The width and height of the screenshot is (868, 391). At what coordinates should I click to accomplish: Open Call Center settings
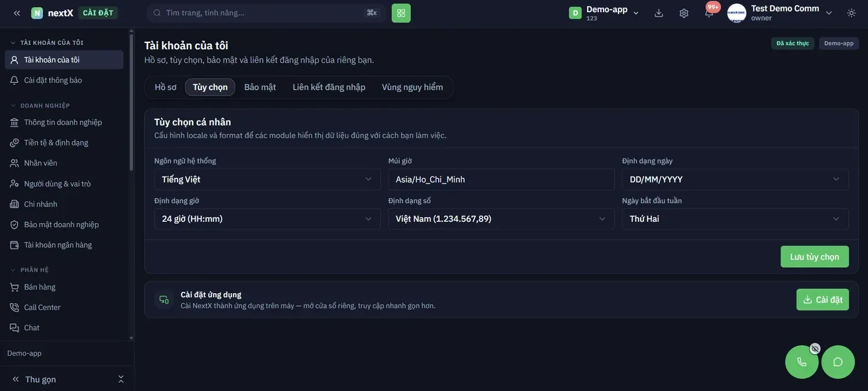point(64,308)
